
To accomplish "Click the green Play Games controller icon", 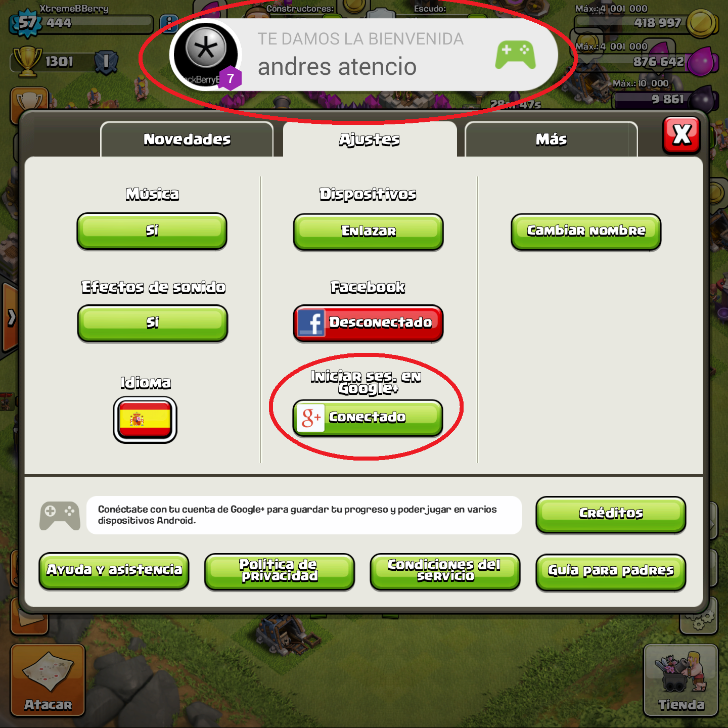I will click(515, 55).
